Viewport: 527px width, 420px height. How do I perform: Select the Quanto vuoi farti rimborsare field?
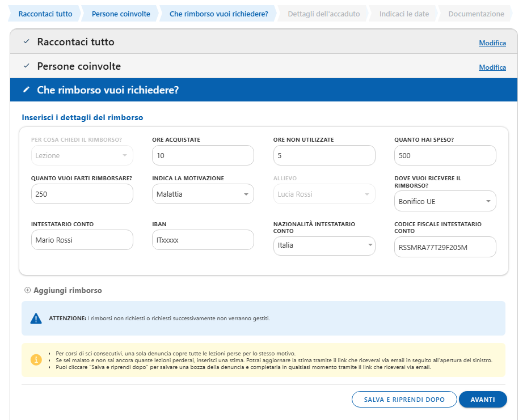coord(82,194)
